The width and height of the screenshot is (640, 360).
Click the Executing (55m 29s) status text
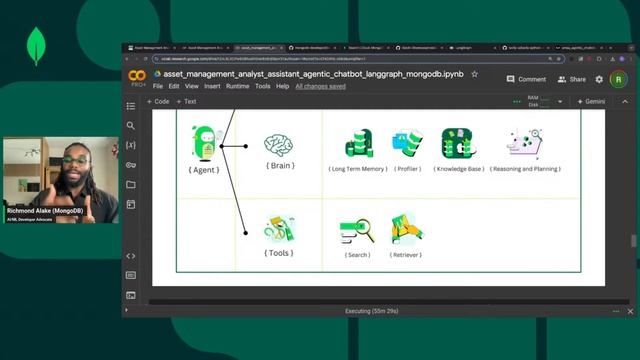click(x=371, y=311)
